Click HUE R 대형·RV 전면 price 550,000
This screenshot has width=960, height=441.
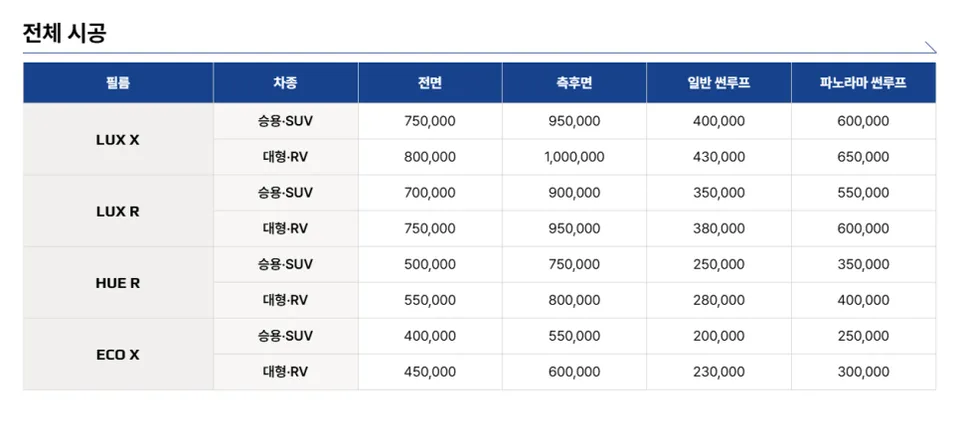(430, 300)
